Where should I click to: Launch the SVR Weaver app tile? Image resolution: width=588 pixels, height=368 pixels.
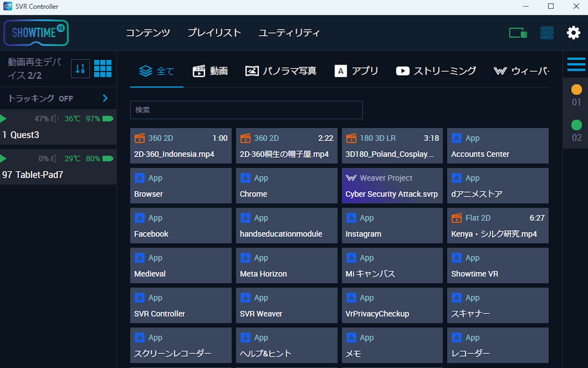pos(287,305)
